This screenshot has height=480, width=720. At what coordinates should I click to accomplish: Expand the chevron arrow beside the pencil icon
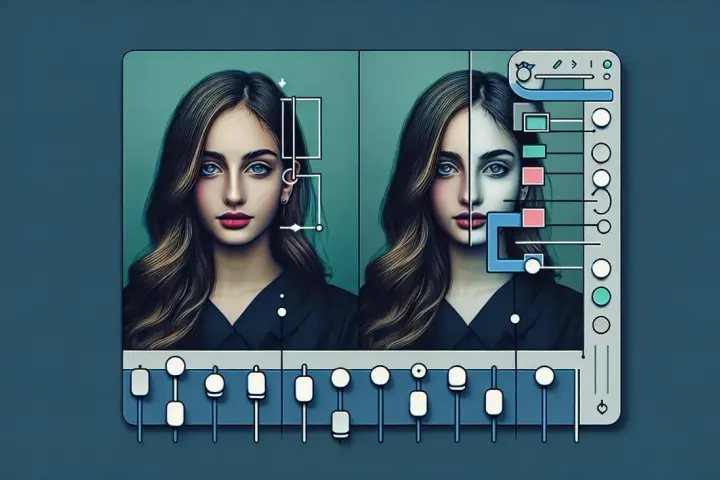[x=574, y=65]
